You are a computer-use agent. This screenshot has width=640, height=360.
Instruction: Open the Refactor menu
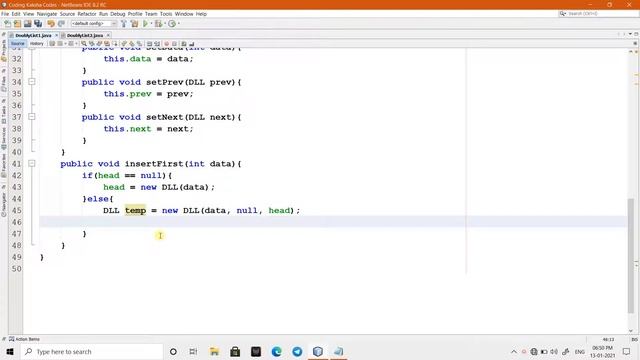click(x=87, y=14)
